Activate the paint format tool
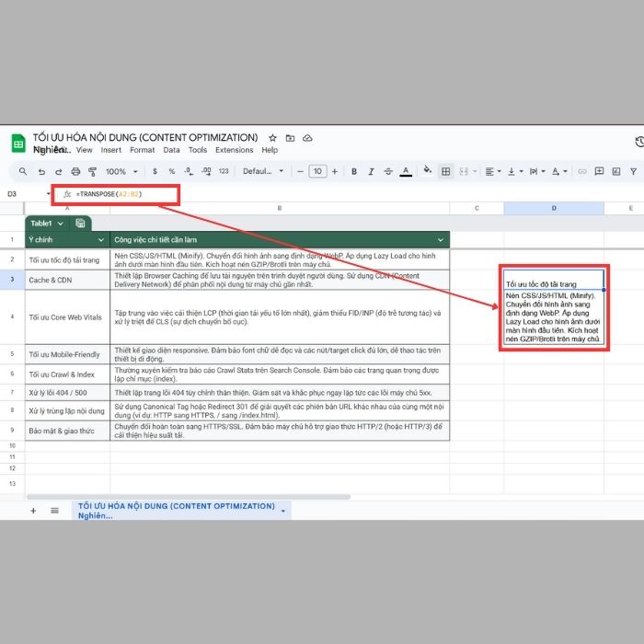 pyautogui.click(x=92, y=172)
